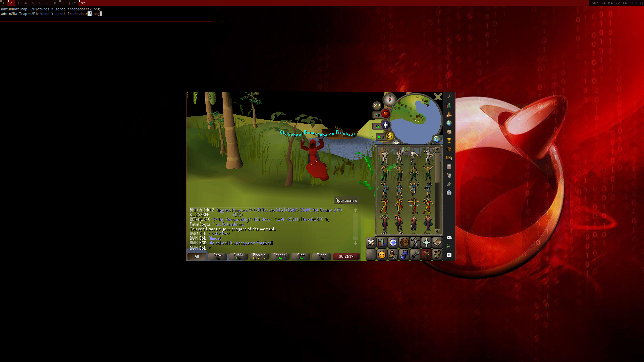Take a screenshot with the camera icon

pos(449,255)
